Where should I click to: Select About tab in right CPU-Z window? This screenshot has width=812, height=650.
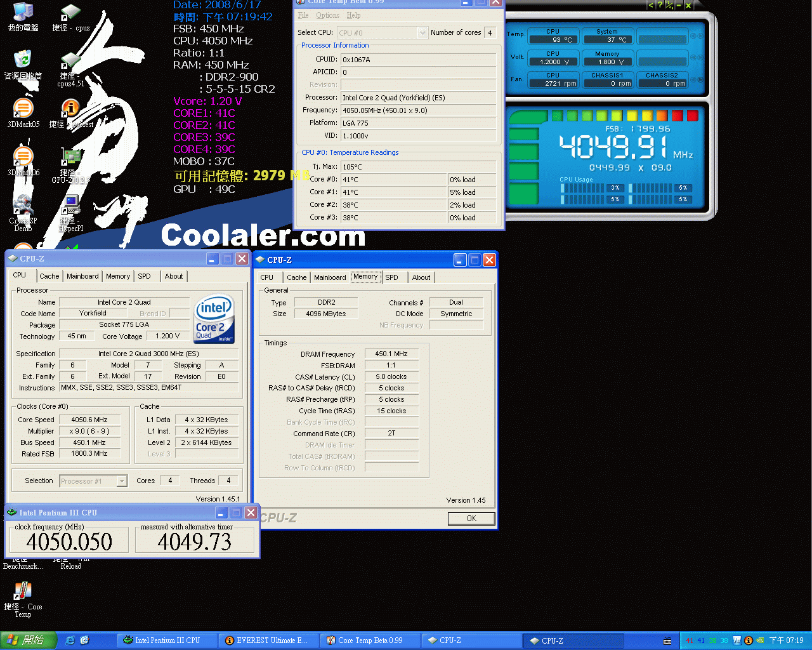(421, 277)
